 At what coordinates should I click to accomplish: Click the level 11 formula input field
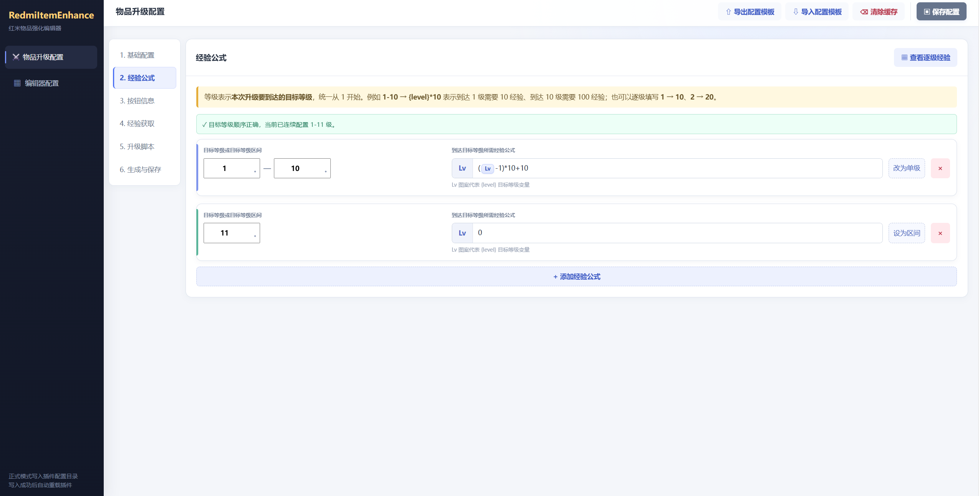(x=677, y=233)
